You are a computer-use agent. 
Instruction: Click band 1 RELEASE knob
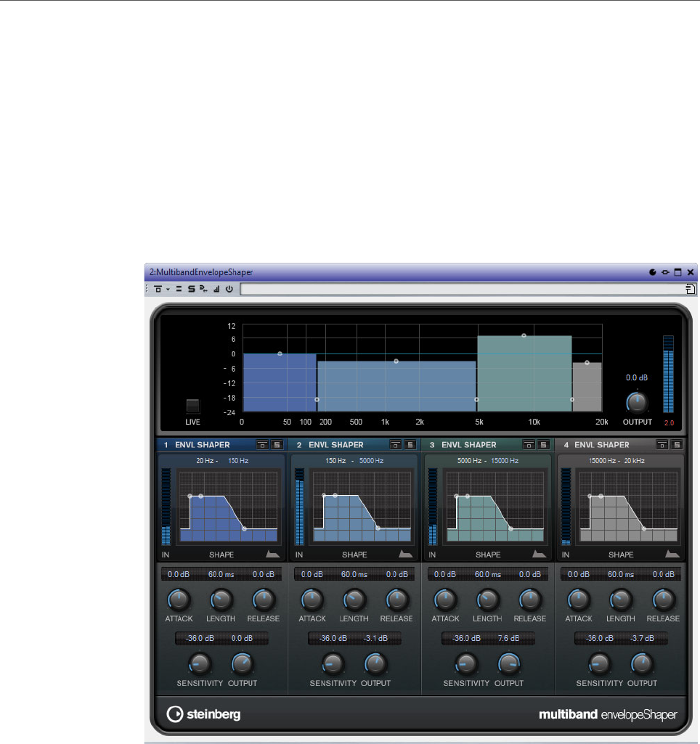point(264,600)
